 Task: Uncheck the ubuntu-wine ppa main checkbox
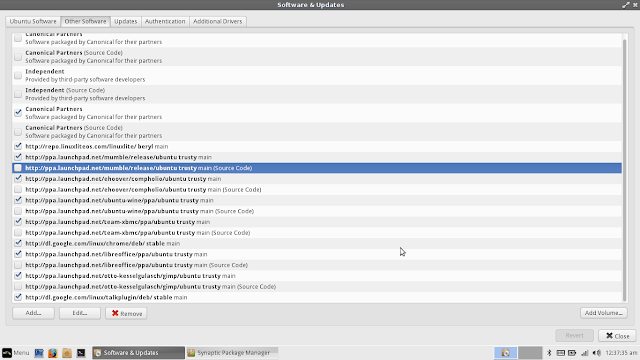(18, 200)
